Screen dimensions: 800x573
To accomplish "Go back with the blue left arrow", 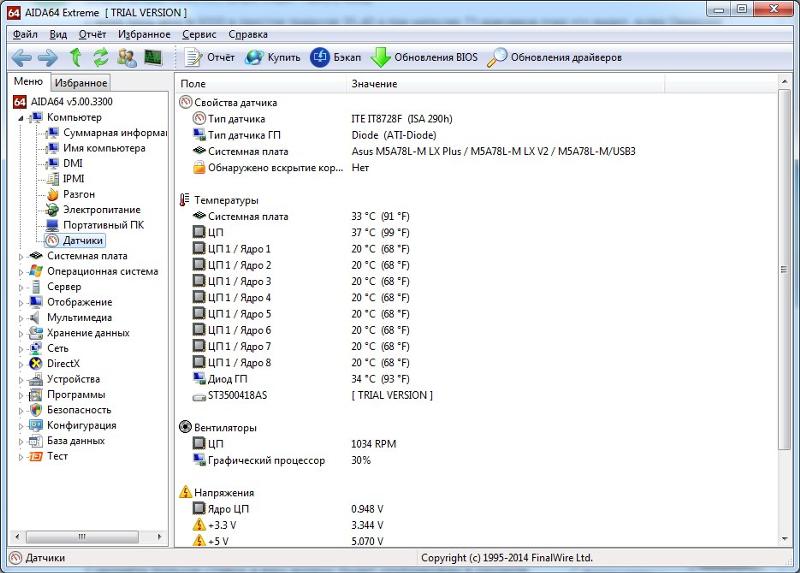I will click(x=21, y=58).
